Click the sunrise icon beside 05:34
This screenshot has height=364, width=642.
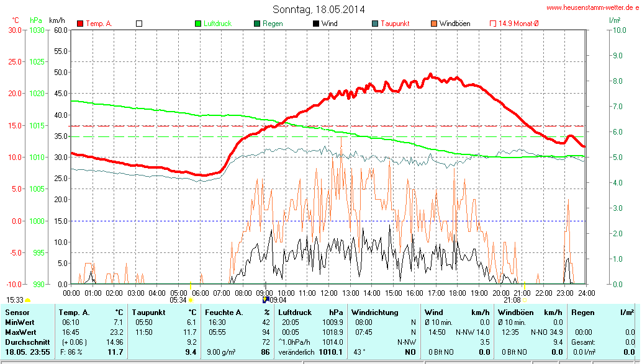pos(191,301)
